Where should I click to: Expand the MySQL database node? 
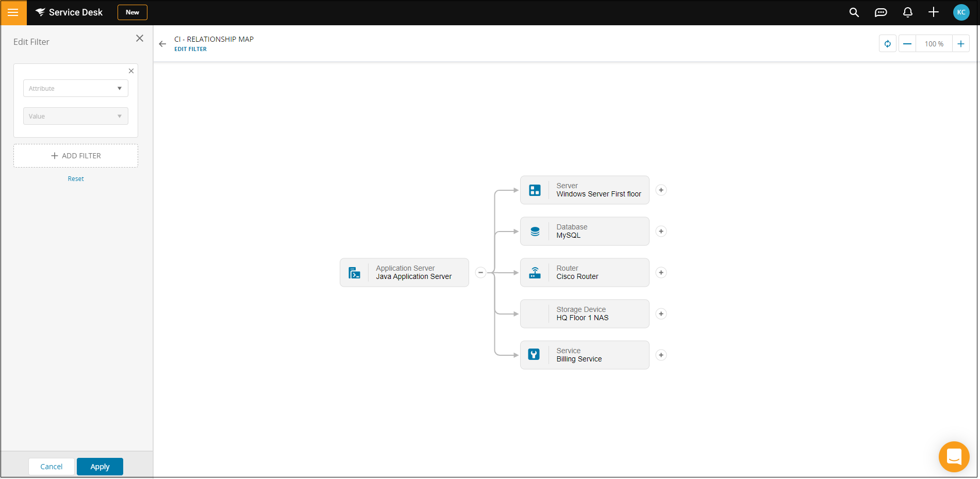pyautogui.click(x=661, y=231)
